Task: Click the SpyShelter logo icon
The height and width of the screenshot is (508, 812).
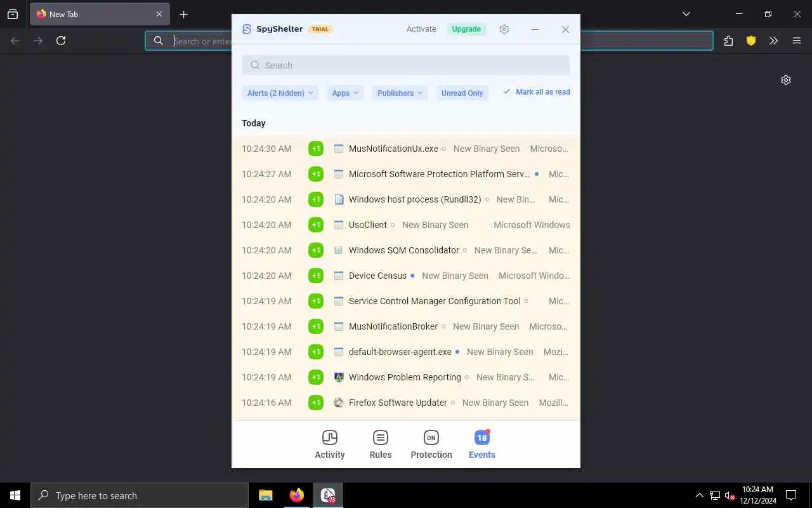Action: coord(247,29)
